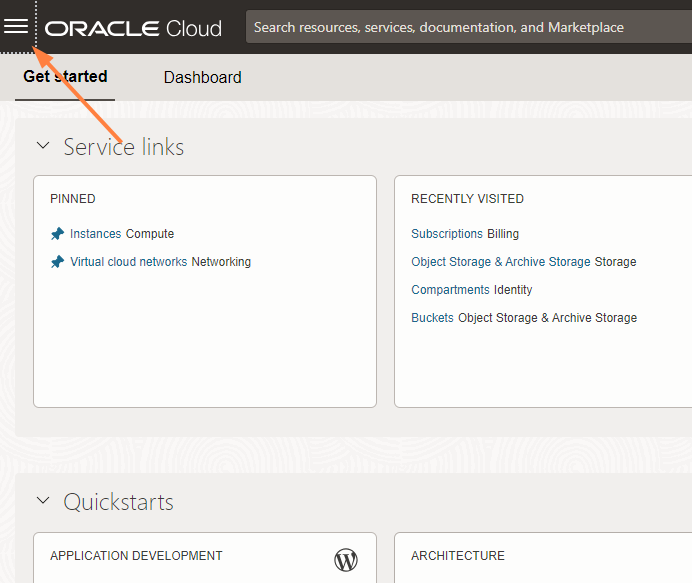692x583 pixels.
Task: Switch to the Dashboard tab
Action: [x=202, y=77]
